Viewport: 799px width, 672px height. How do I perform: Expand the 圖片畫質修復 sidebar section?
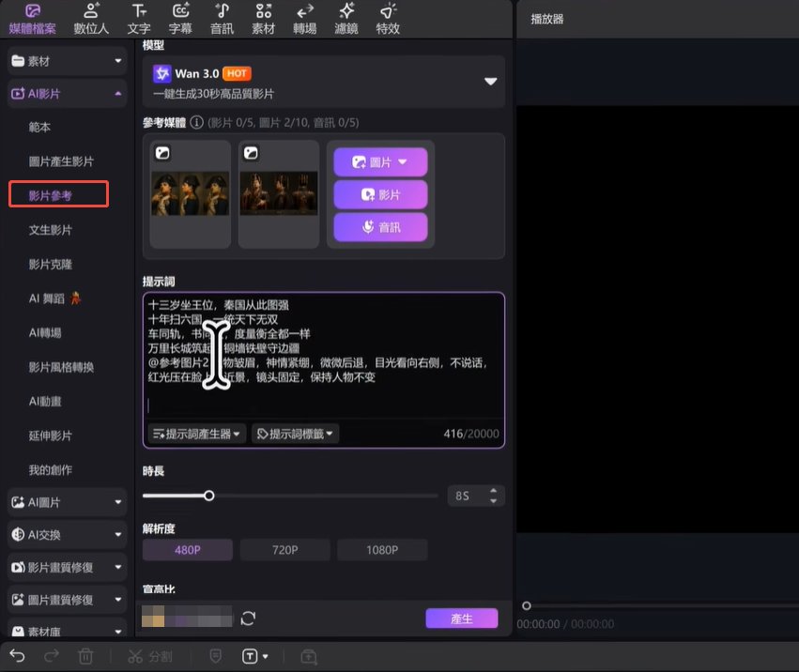pyautogui.click(x=68, y=600)
